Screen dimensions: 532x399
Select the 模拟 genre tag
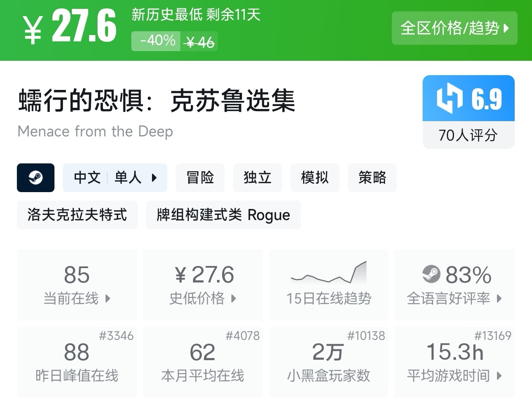tap(315, 178)
